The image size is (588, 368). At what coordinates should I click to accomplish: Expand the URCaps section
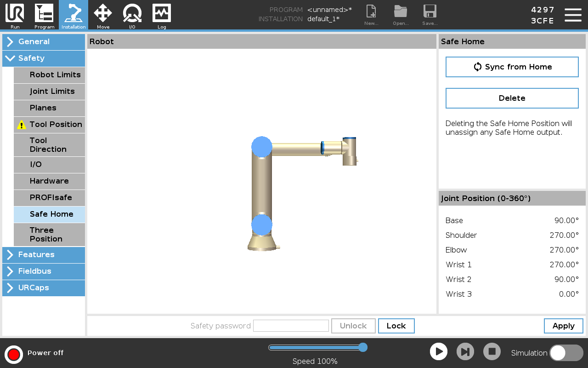coord(44,288)
